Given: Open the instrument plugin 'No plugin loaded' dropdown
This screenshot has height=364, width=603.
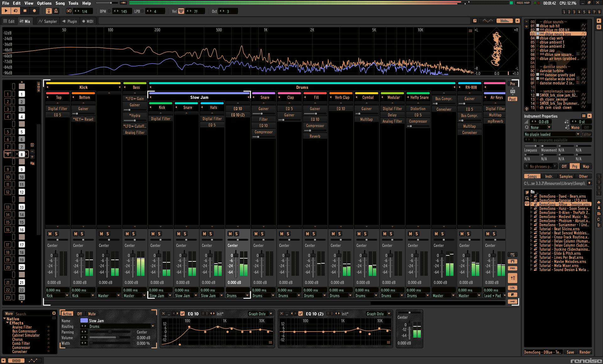Looking at the screenshot, I should (552, 134).
